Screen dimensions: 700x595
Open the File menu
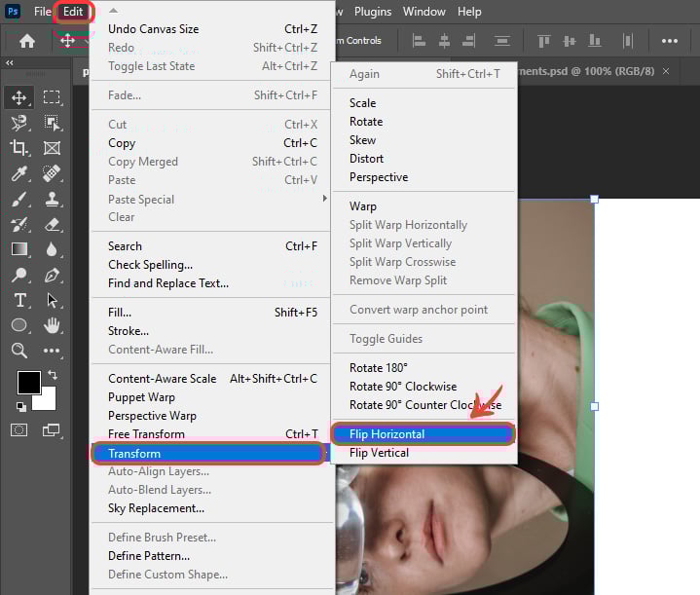(43, 12)
